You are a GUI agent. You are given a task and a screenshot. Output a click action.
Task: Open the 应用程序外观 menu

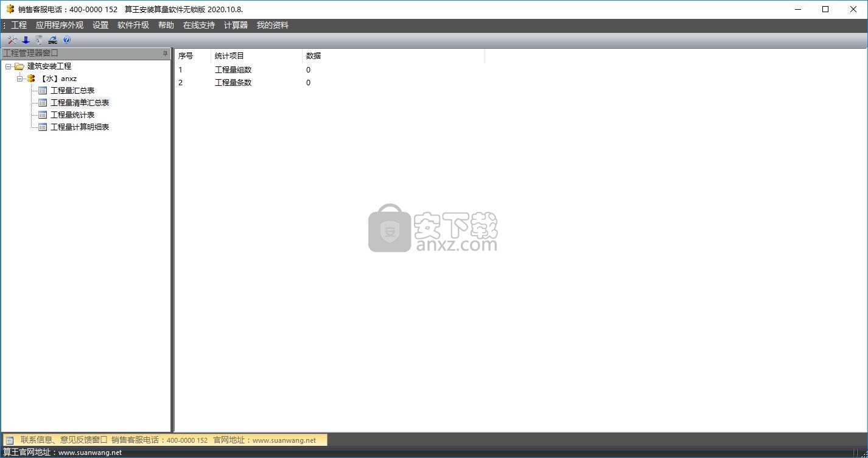coord(60,25)
